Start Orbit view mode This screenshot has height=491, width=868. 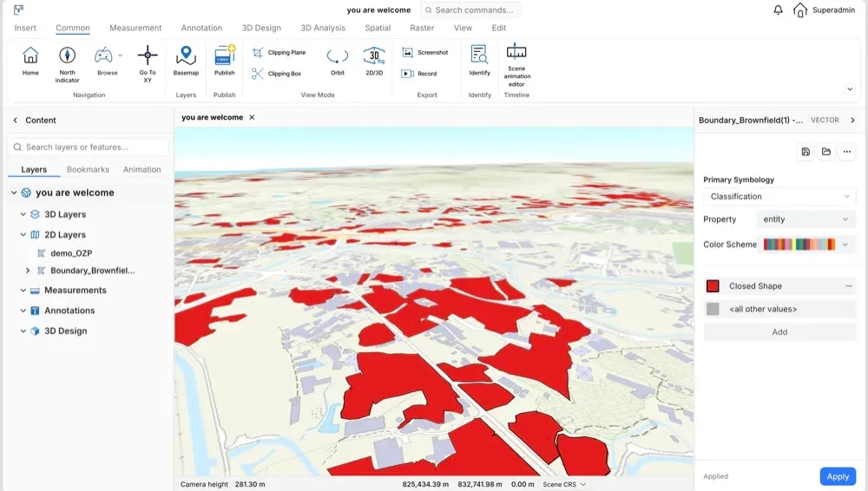[338, 56]
